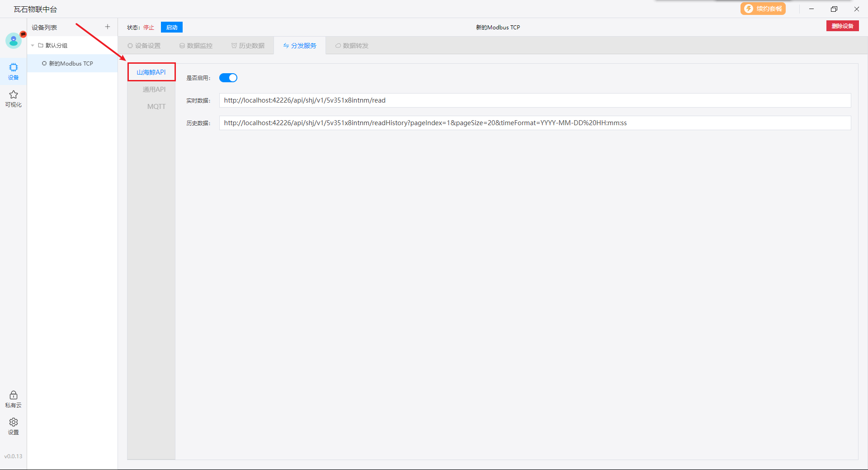Viewport: 868px width, 470px height.
Task: Open the 设置 gear icon
Action: point(14,426)
